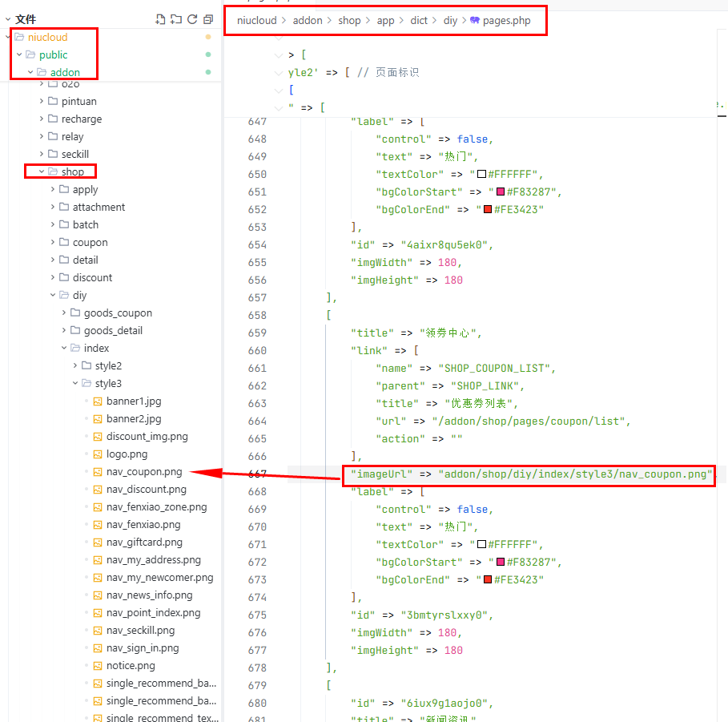
Task: Open the goods_coupon folder
Action: coord(118,313)
